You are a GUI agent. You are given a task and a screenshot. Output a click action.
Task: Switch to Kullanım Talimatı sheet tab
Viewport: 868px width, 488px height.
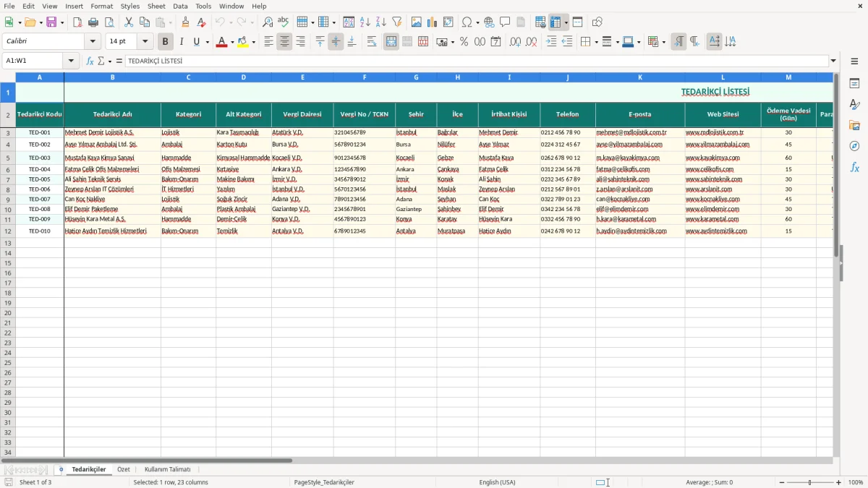tap(168, 470)
